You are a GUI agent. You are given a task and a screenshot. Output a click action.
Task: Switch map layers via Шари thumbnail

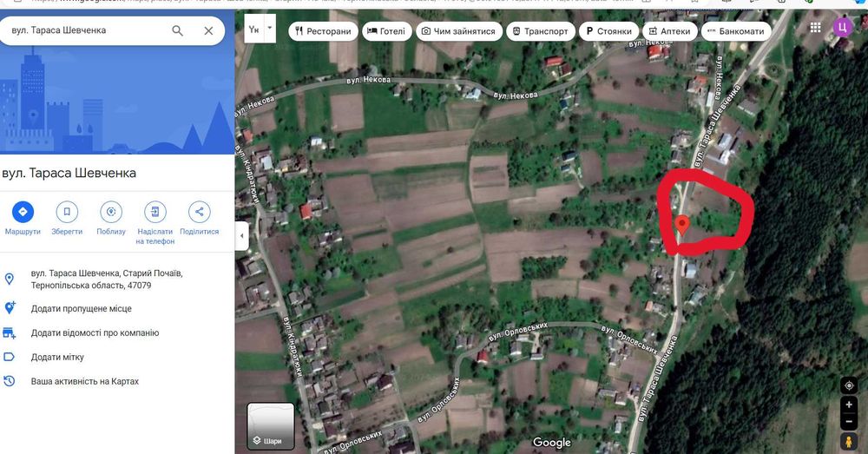(271, 425)
